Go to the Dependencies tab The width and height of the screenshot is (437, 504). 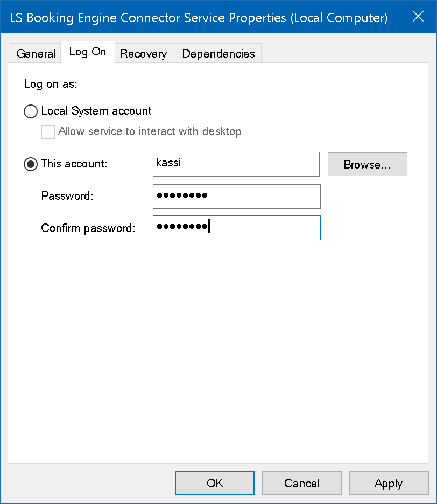pyautogui.click(x=219, y=54)
